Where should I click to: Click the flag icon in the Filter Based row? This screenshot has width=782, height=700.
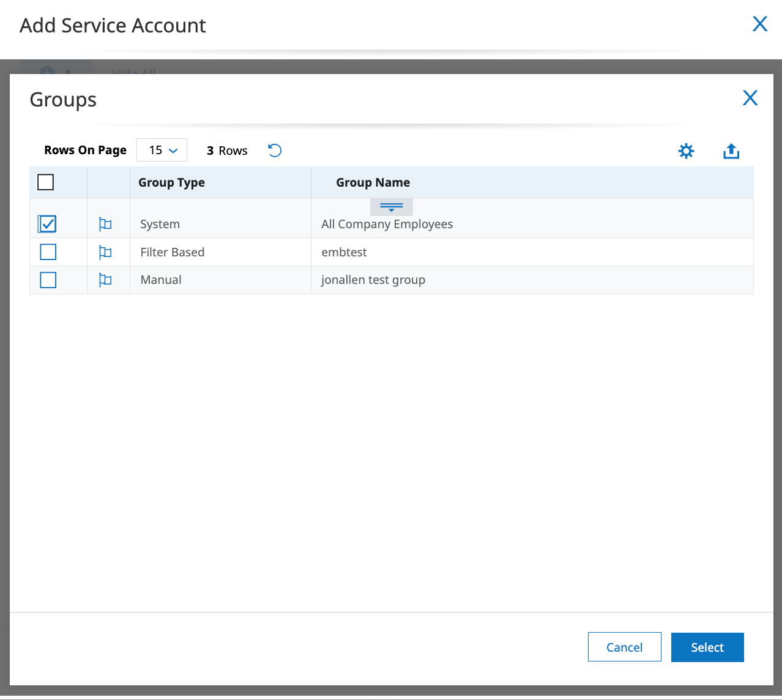(105, 252)
